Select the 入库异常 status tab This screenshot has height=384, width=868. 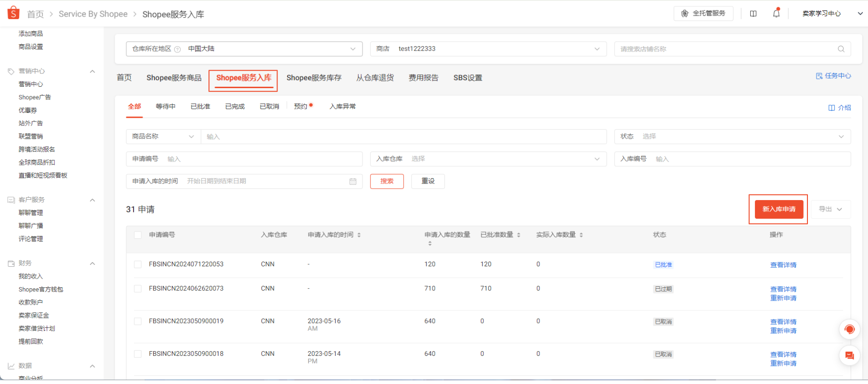pos(342,106)
